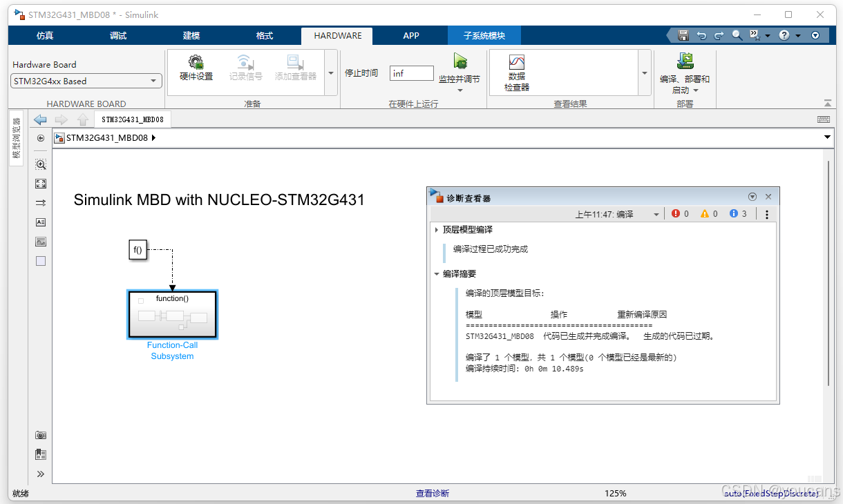Screen dimensions: 843x504
Task: Collapse the toolstrip ribbon
Action: pos(828,104)
